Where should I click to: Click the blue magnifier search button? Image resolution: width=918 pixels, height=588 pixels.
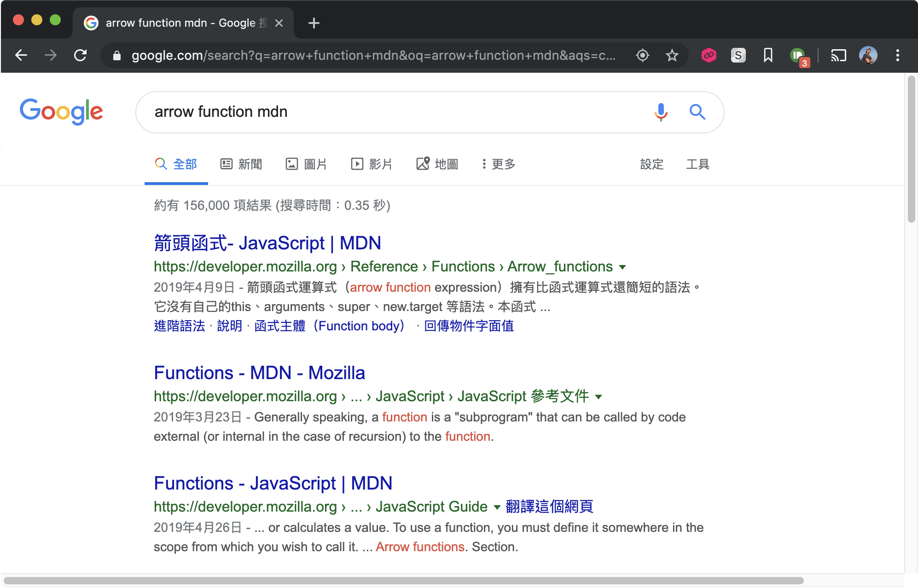697,112
